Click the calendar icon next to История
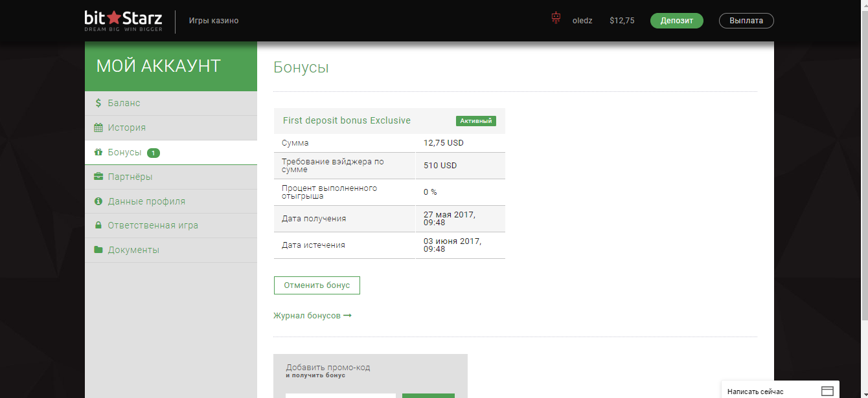 [98, 127]
